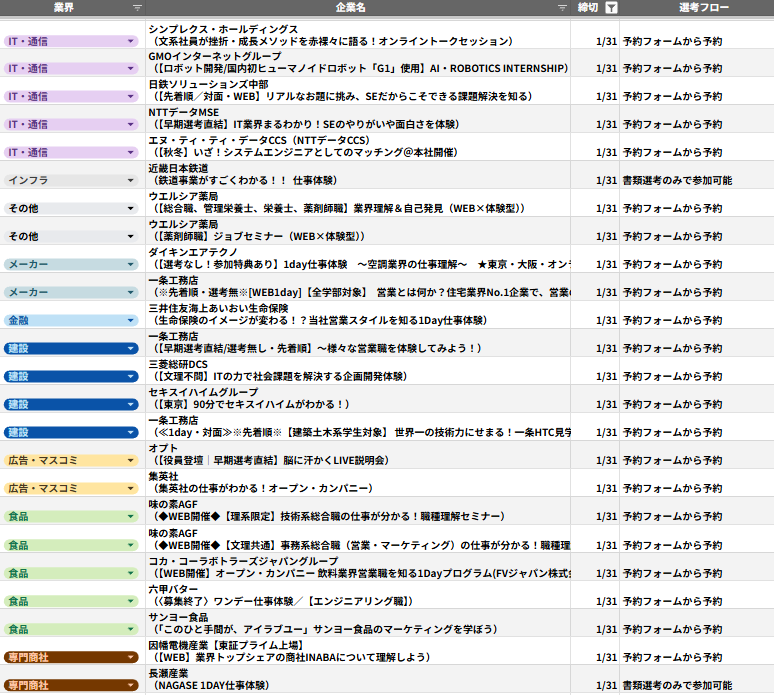Viewport: 774px width, 695px height.
Task: Select the 三菱総研DCS company cell
Action: click(x=358, y=371)
